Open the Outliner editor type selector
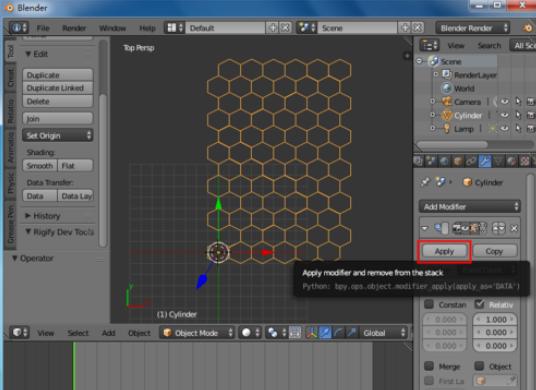 point(430,45)
